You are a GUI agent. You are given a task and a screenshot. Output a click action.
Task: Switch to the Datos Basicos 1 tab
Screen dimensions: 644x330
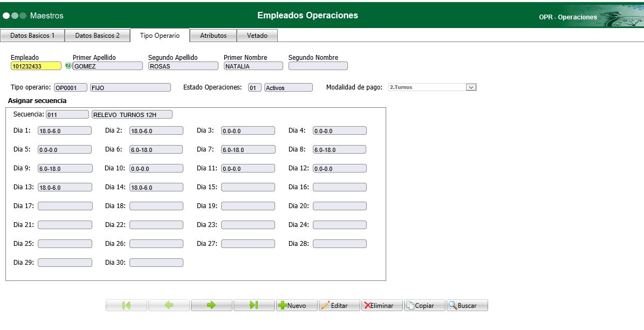click(32, 36)
